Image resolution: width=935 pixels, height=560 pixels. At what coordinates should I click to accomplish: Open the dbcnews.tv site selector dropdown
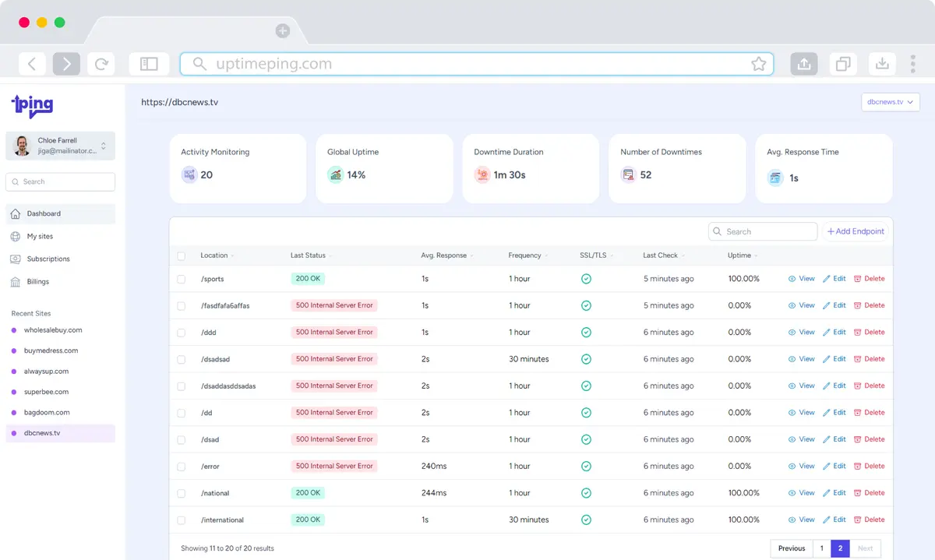890,102
